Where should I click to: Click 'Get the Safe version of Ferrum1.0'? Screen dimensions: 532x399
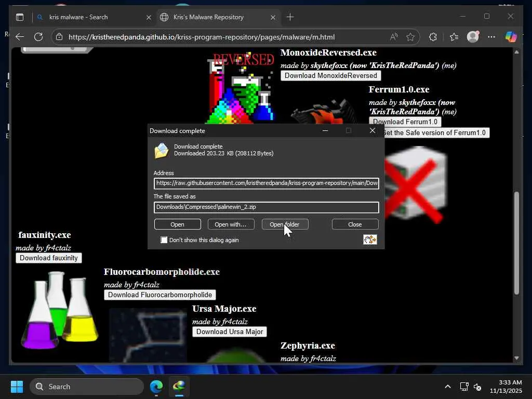[x=436, y=132]
